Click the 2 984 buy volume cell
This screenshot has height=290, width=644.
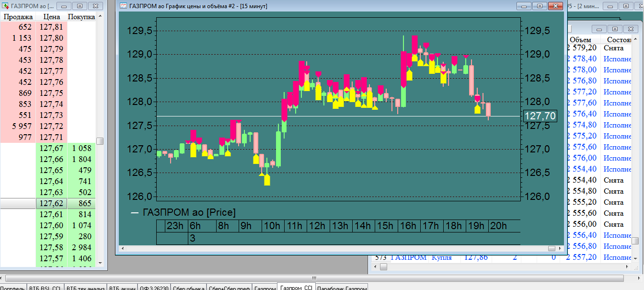click(81, 248)
